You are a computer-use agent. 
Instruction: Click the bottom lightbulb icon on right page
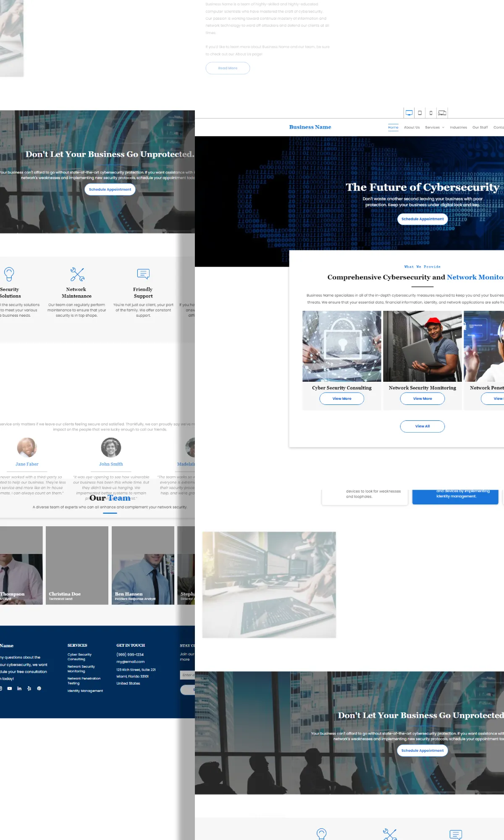(x=321, y=834)
